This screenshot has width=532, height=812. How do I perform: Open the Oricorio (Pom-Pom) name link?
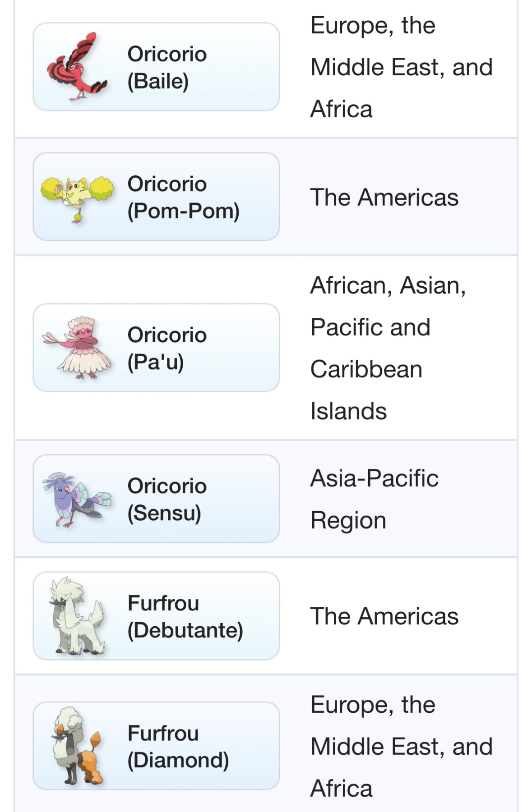click(183, 197)
